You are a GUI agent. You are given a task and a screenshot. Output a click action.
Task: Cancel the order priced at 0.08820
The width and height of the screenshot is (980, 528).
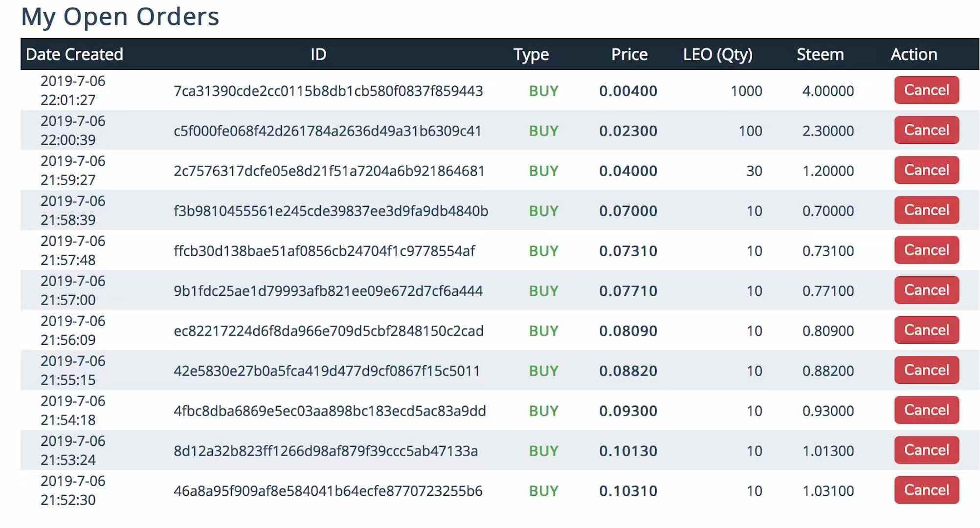(x=926, y=370)
